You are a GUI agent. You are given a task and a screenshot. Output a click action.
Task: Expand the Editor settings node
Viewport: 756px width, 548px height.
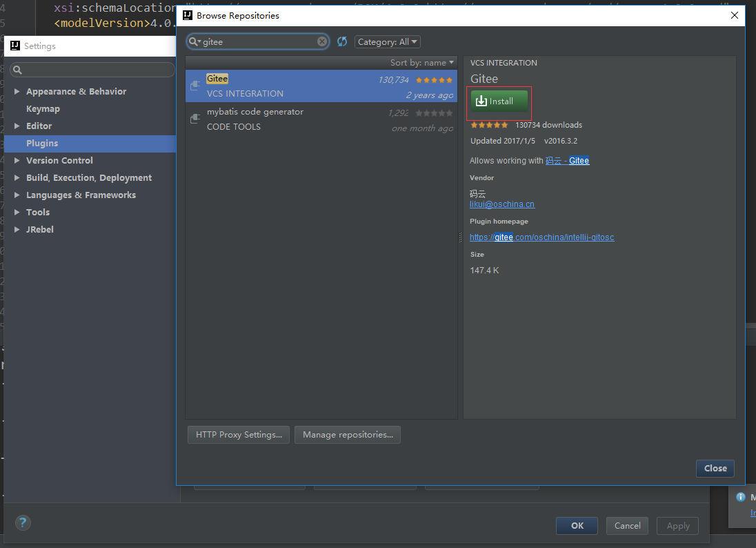pyautogui.click(x=17, y=126)
